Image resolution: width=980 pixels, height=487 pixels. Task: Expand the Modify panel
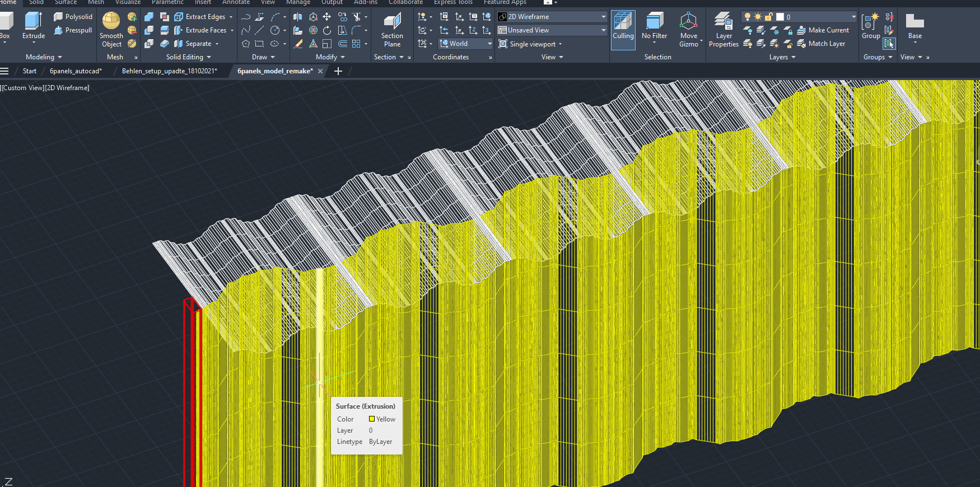(x=330, y=57)
